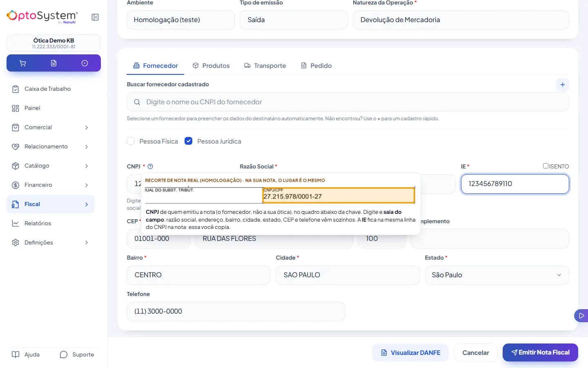The width and height of the screenshot is (588, 368).
Task: Open the Estado dropdown São Paulo
Action: point(497,275)
